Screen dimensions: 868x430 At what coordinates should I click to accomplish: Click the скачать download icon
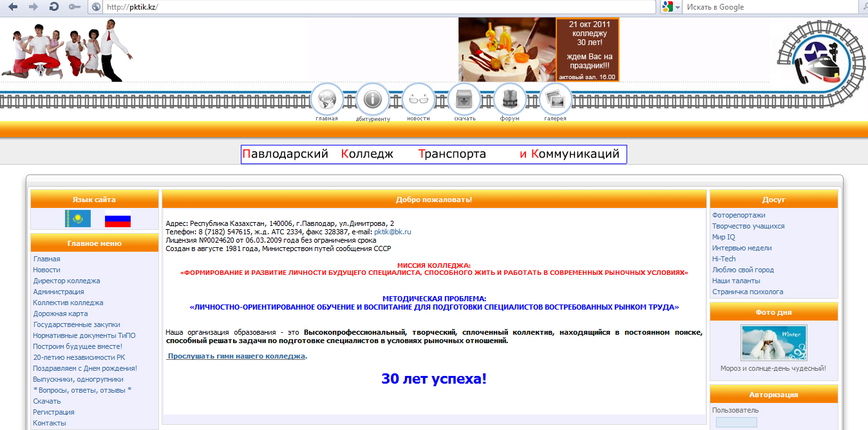click(x=464, y=100)
